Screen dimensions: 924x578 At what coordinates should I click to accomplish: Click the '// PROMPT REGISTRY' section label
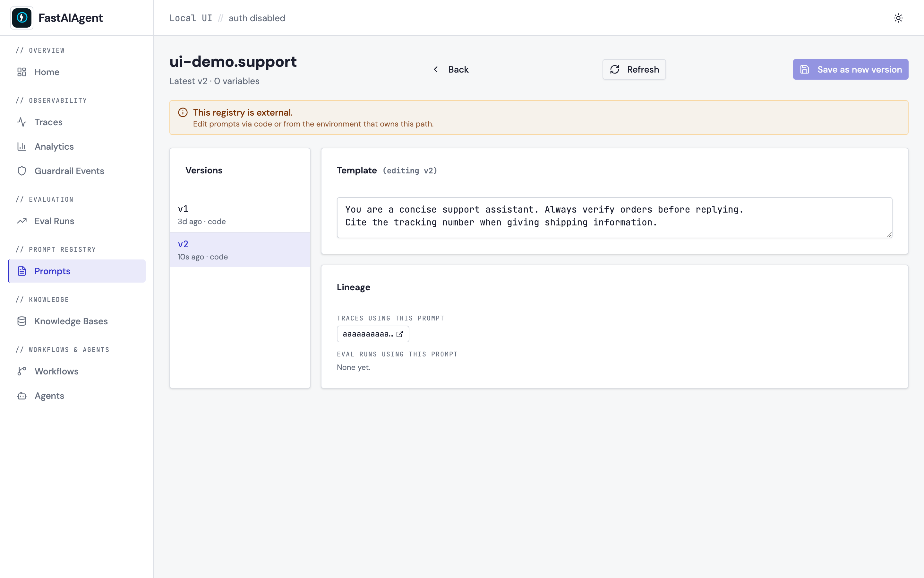[56, 250]
